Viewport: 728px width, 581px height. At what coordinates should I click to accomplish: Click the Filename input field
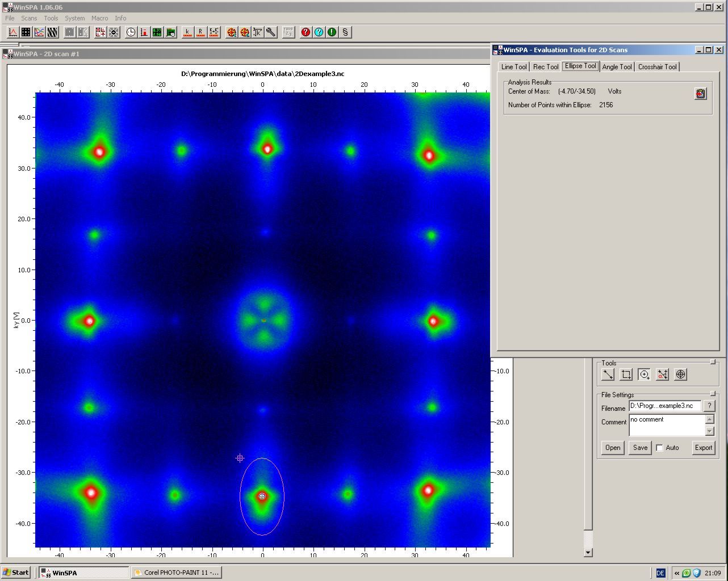[x=664, y=406]
